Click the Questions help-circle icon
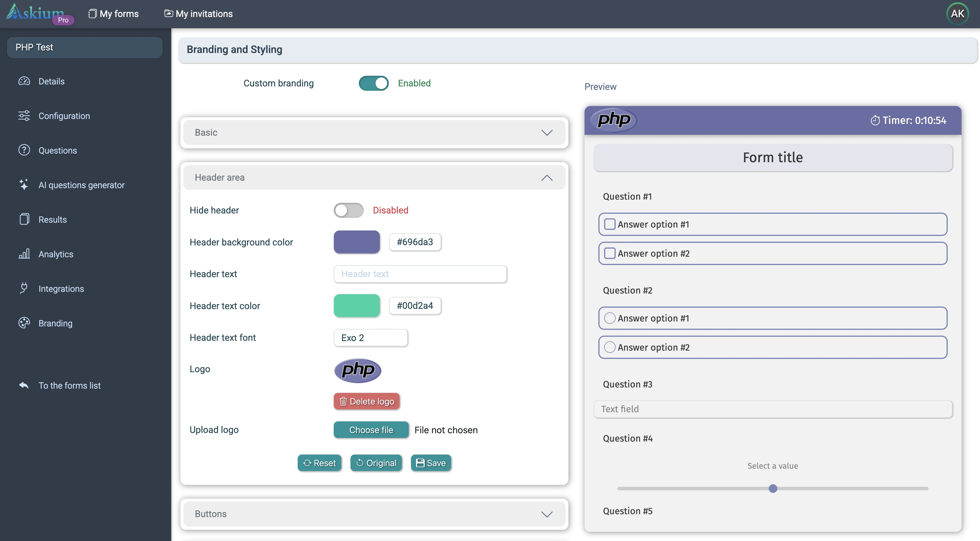The width and height of the screenshot is (980, 541). click(x=24, y=150)
